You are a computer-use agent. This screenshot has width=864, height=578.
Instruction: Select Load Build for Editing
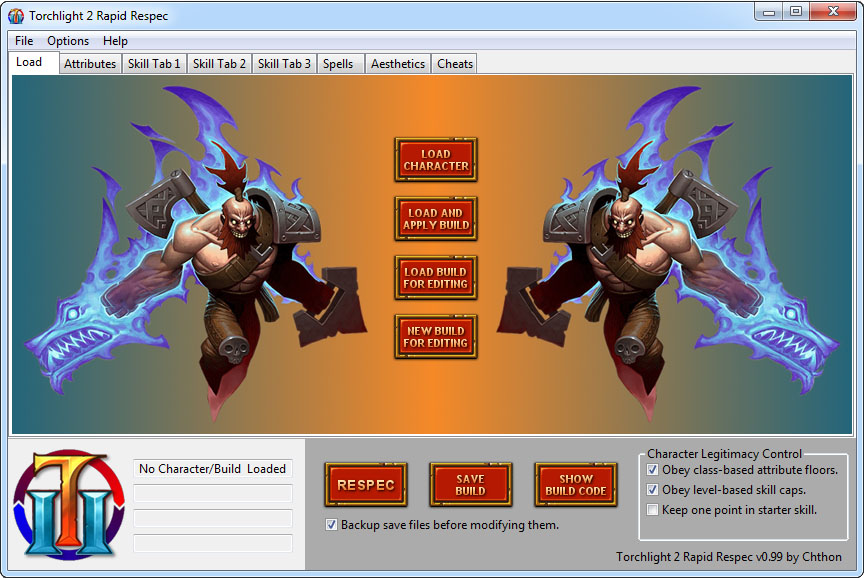(x=435, y=278)
